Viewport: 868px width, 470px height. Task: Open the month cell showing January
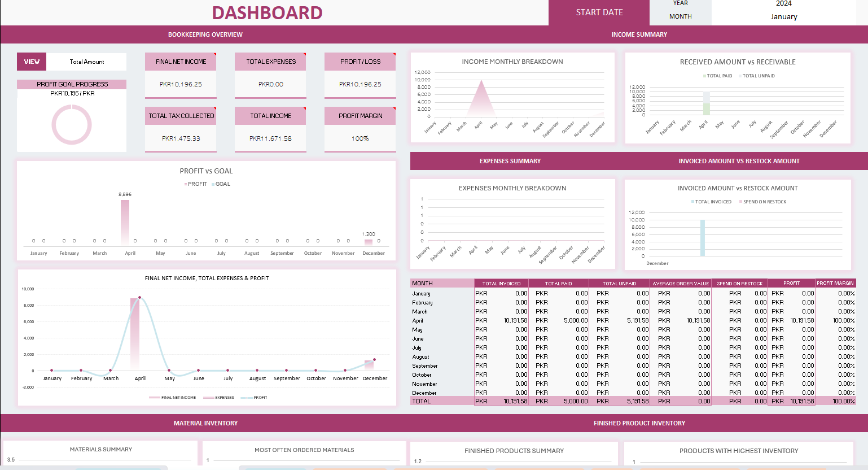pos(783,16)
